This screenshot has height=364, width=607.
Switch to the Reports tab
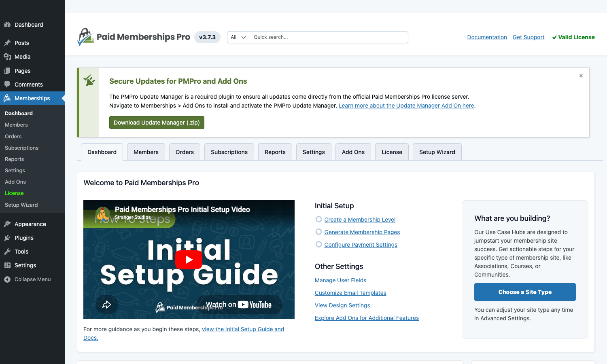[x=275, y=152]
